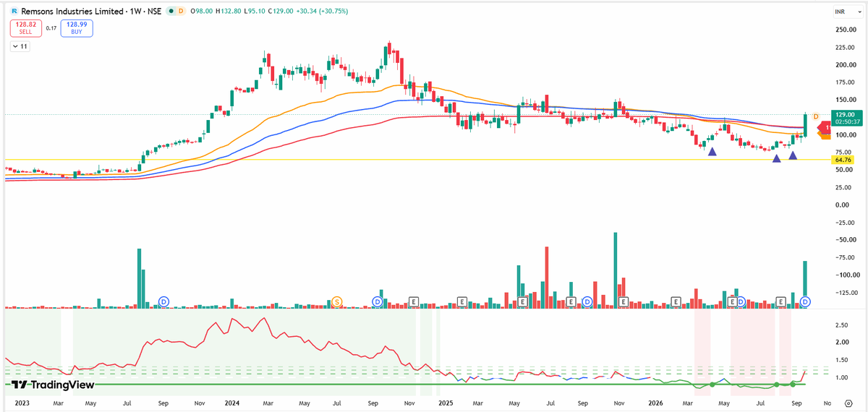The width and height of the screenshot is (868, 412).
Task: Click the dividend D marker near Sep 2024
Action: (x=377, y=301)
